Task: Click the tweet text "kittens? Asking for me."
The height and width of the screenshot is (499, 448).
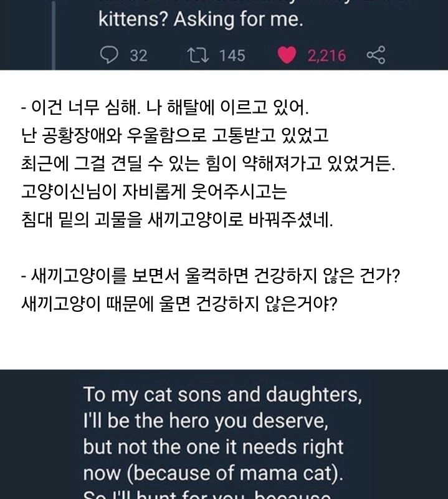Action: click(x=201, y=20)
